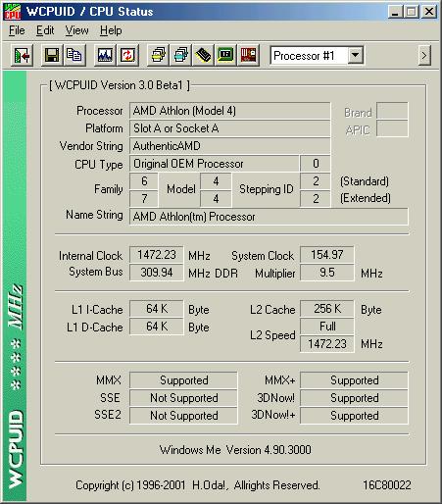The width and height of the screenshot is (442, 504).
Task: Click the exit door toolbar icon
Action: [22, 56]
